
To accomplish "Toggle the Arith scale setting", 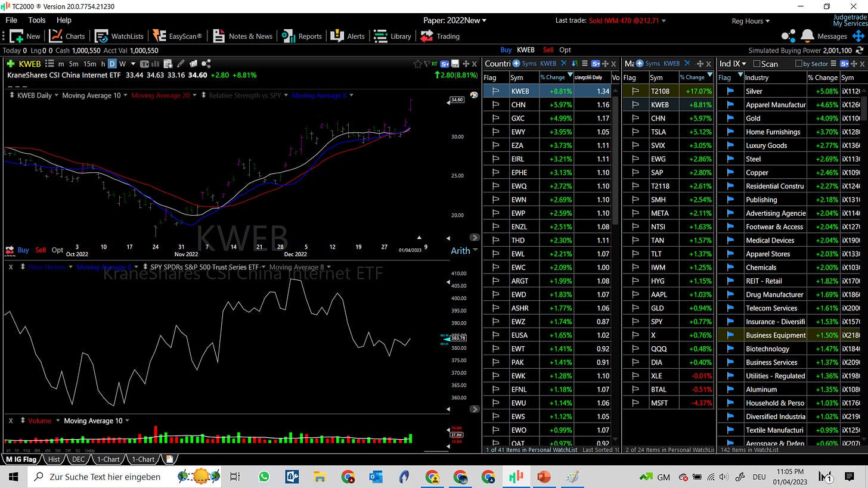I will pos(460,251).
